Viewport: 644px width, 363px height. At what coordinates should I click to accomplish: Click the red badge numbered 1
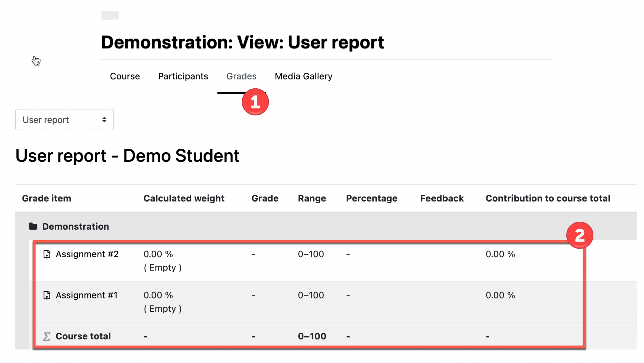[x=255, y=102]
